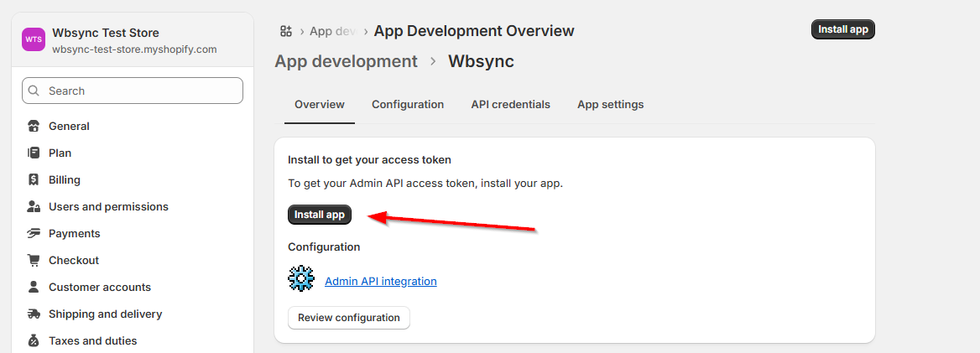
Task: Click the Billing dollar icon
Action: (x=34, y=180)
